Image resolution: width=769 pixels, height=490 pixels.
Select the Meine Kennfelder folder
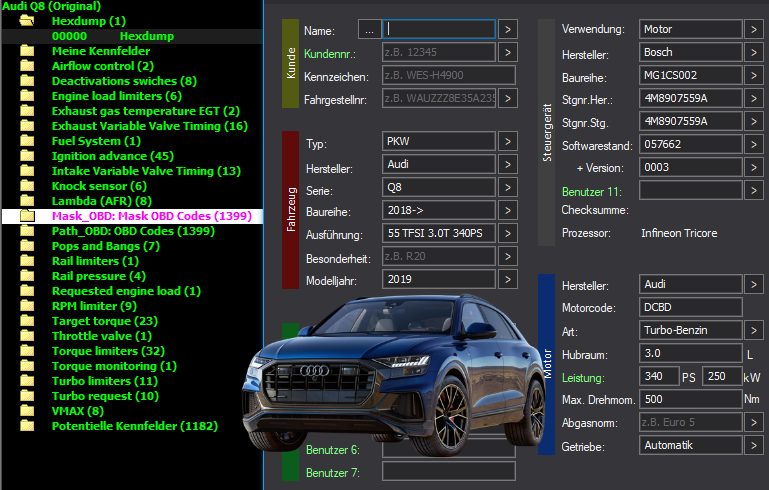point(101,51)
